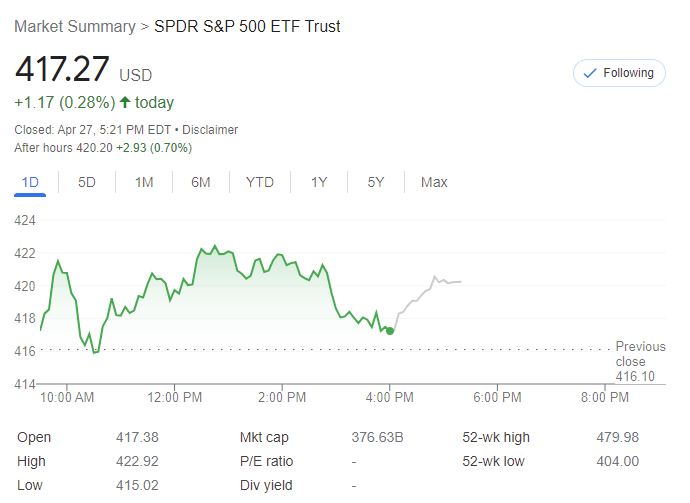The image size is (690, 503).
Task: Click the checkmark icon in Following
Action: (589, 73)
